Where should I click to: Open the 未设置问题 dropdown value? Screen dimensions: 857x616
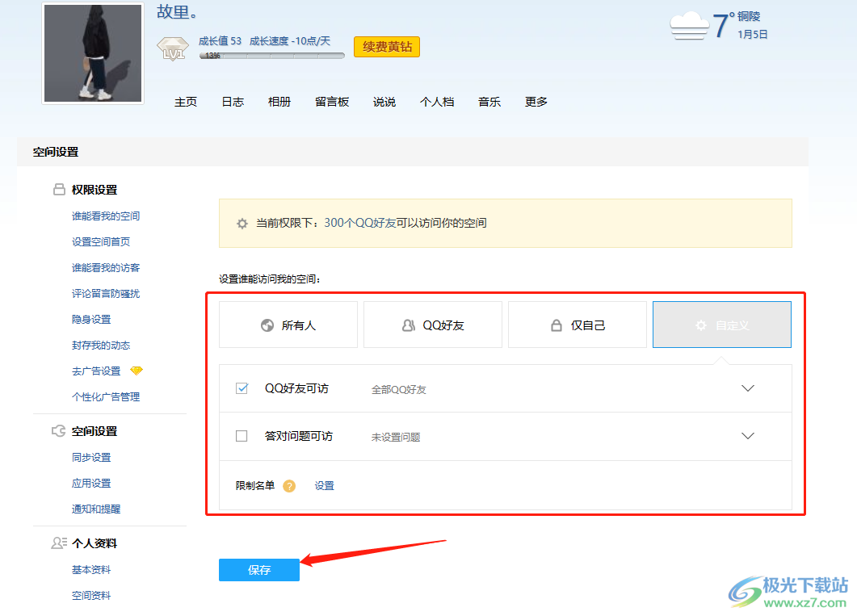396,437
